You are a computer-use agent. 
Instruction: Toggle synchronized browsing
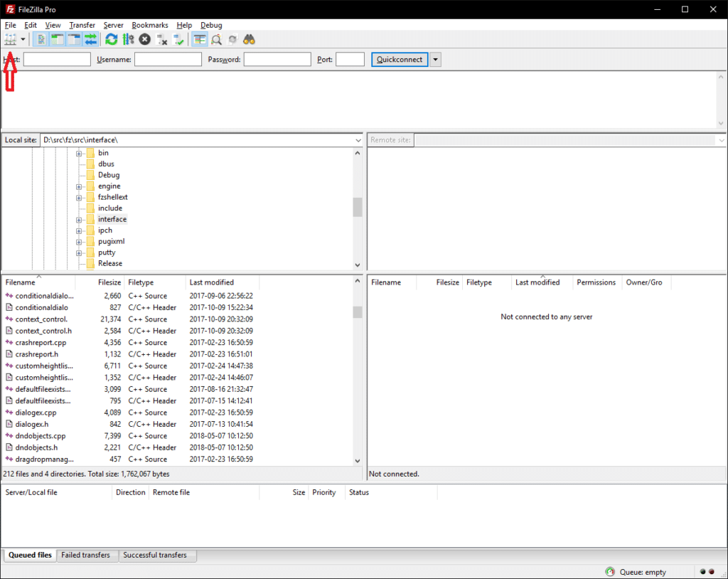[x=232, y=40]
